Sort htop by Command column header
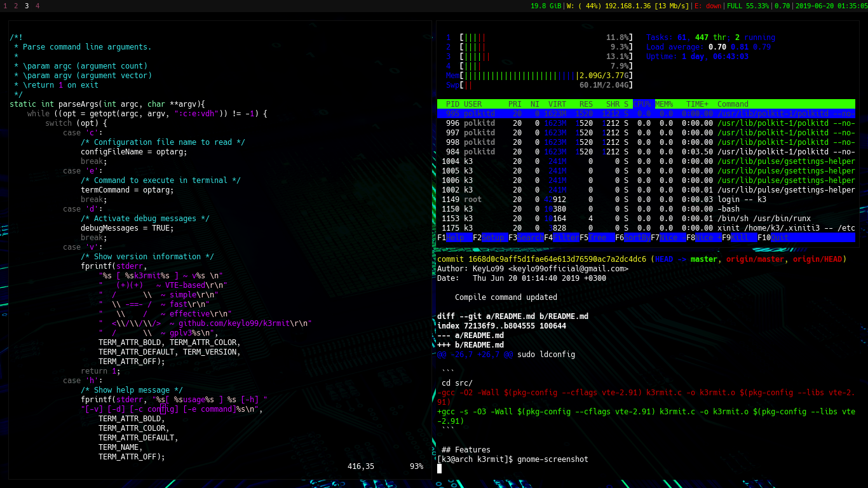The width and height of the screenshot is (868, 488). coord(733,104)
